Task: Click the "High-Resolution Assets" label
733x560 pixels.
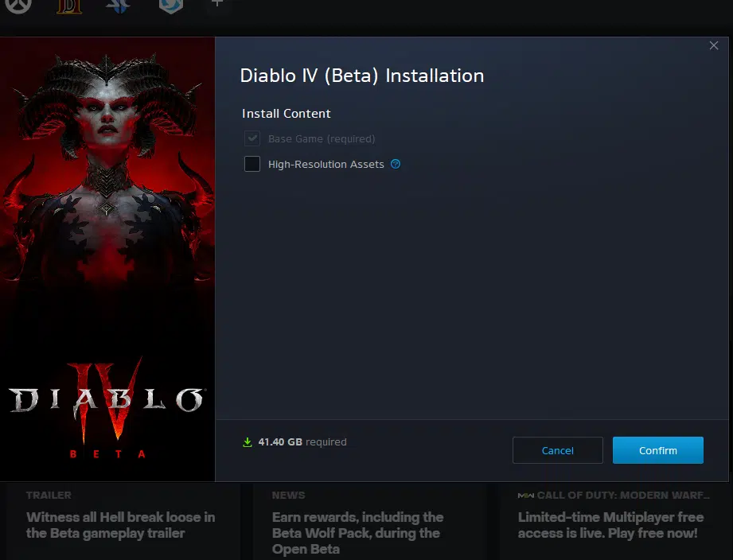Action: click(326, 165)
